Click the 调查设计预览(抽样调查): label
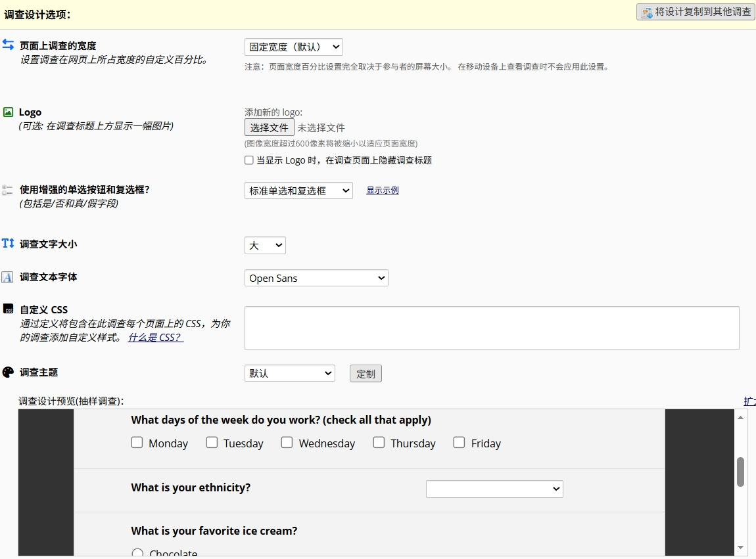Screen dimensions: 756x559 (x=71, y=401)
